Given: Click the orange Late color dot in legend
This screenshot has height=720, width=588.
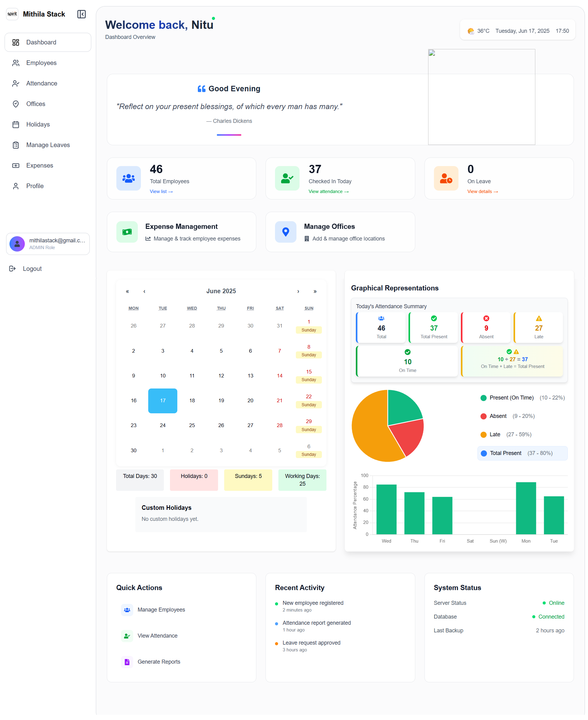Looking at the screenshot, I should [484, 434].
